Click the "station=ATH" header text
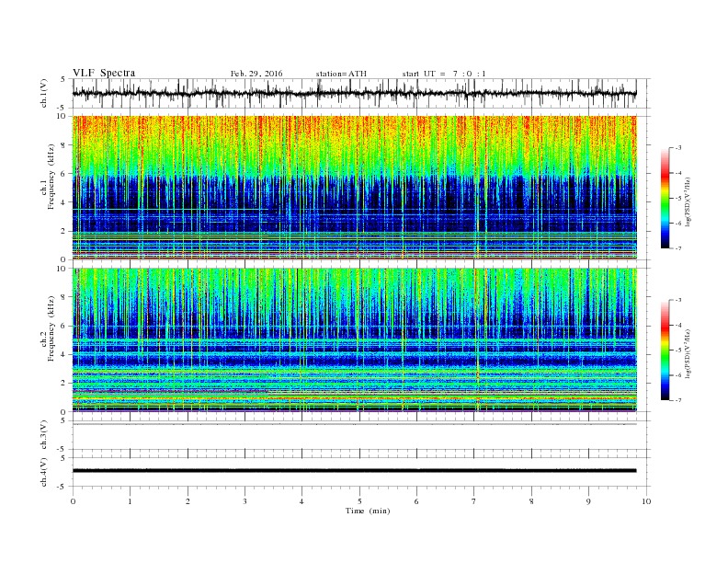728x563 pixels. (341, 74)
